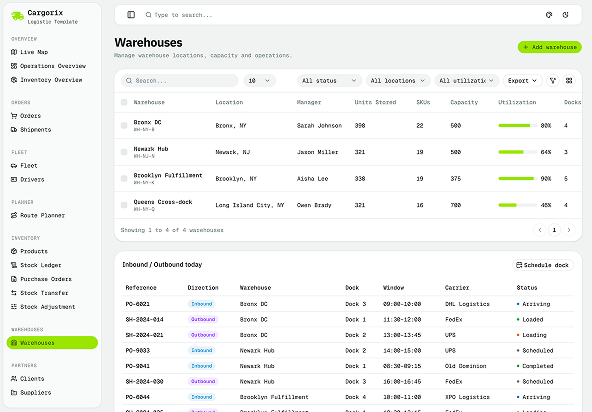The width and height of the screenshot is (592, 412).
Task: Click the Schedule dock button
Action: pos(543,265)
